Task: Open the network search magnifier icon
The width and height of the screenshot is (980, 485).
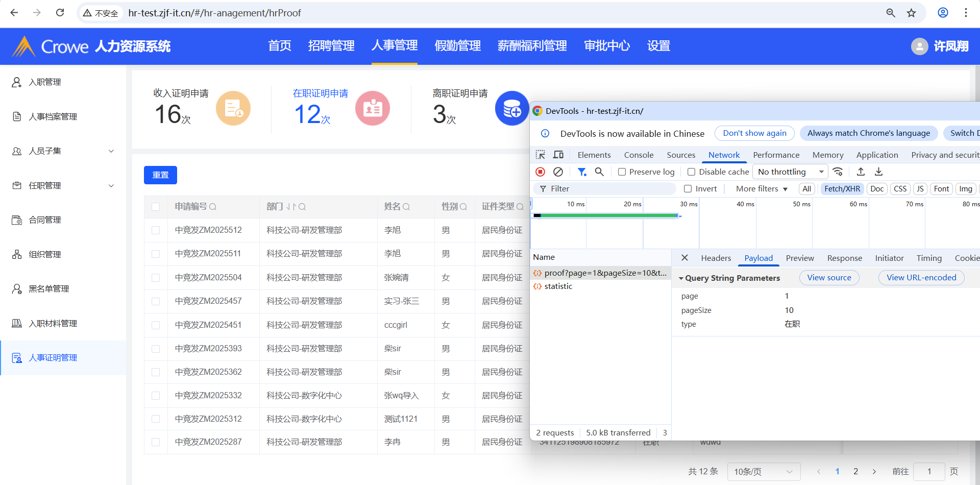Action: (599, 172)
